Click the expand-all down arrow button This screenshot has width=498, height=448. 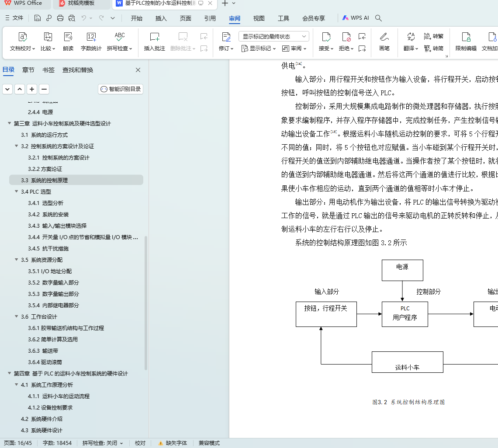point(7,89)
